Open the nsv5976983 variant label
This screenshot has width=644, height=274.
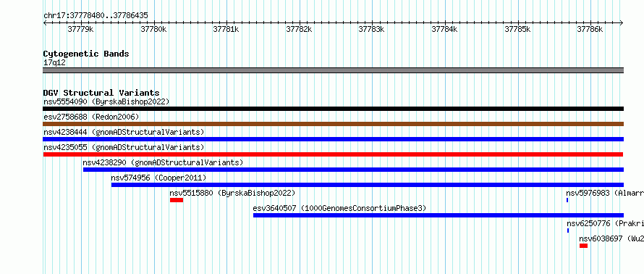point(605,193)
